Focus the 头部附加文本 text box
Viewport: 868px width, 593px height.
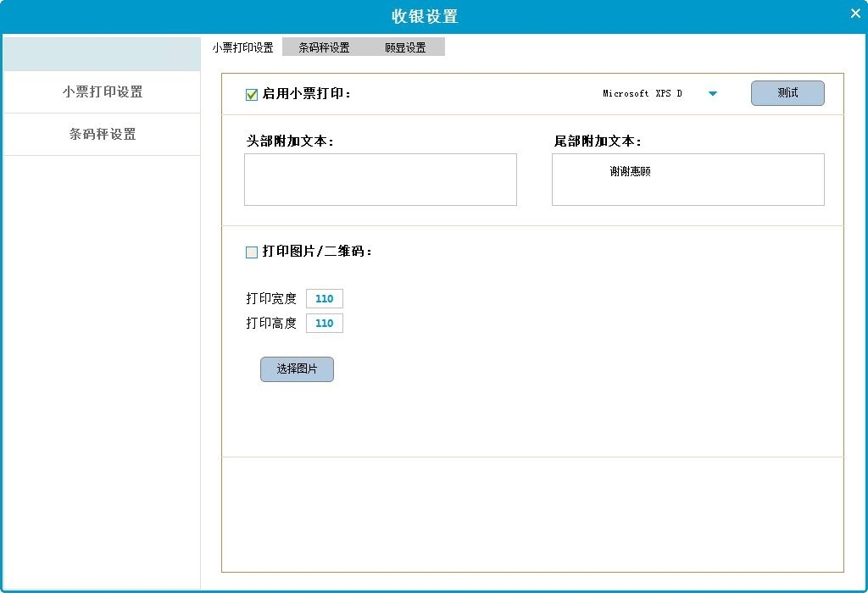coord(380,180)
